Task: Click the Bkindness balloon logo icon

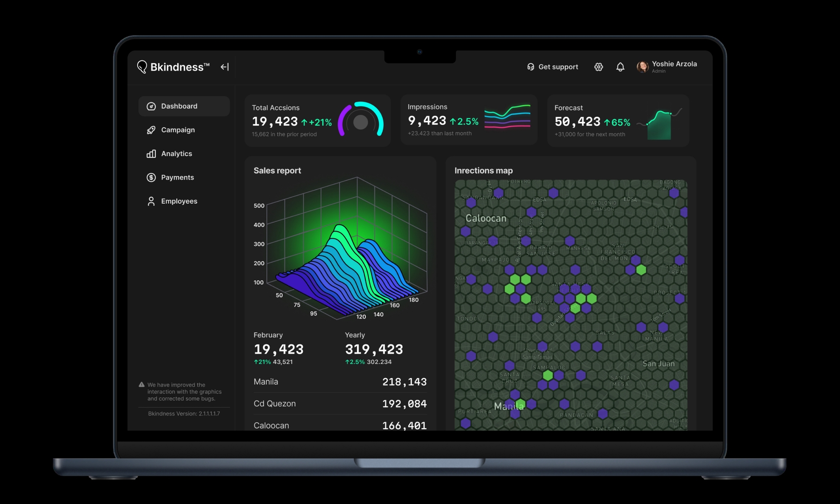Action: 142,67
